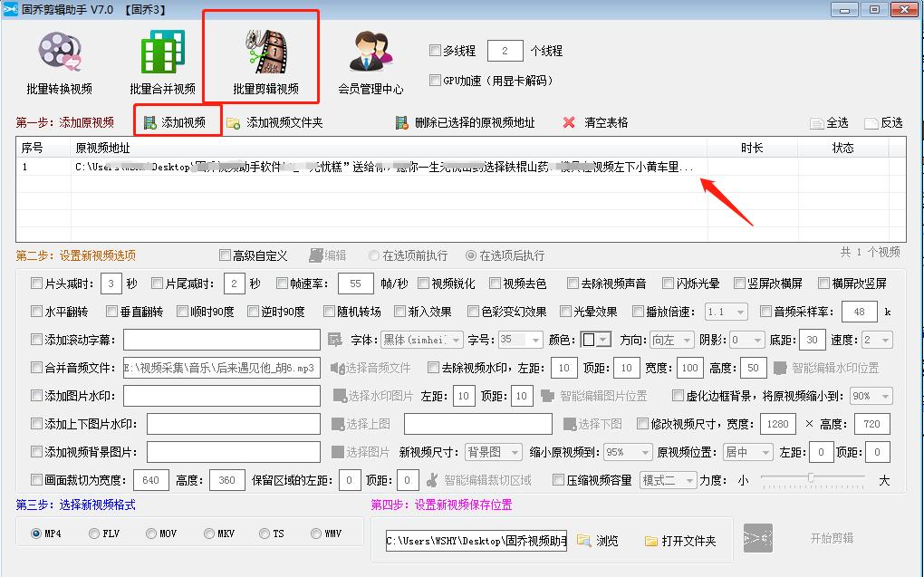Click the save location path field
Viewport: 924px width, 577px height.
pos(476,541)
